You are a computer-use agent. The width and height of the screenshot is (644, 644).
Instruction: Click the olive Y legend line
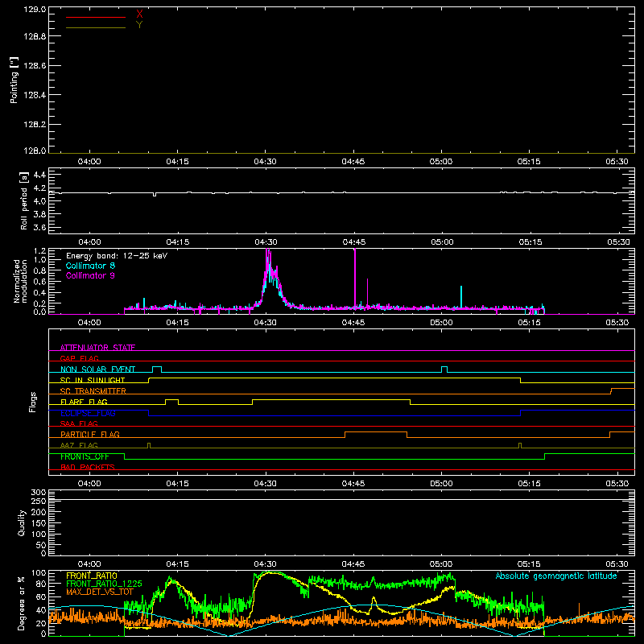pos(96,28)
